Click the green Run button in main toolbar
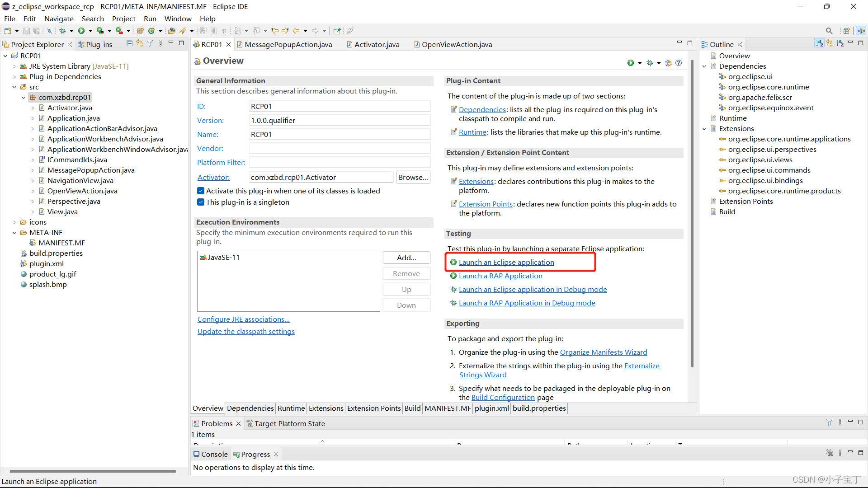Viewport: 868px width, 488px height. click(81, 31)
